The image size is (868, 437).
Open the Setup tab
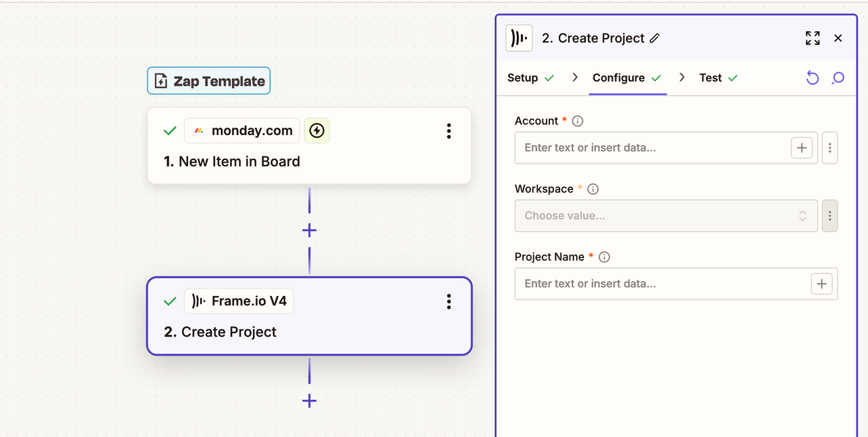coord(523,78)
